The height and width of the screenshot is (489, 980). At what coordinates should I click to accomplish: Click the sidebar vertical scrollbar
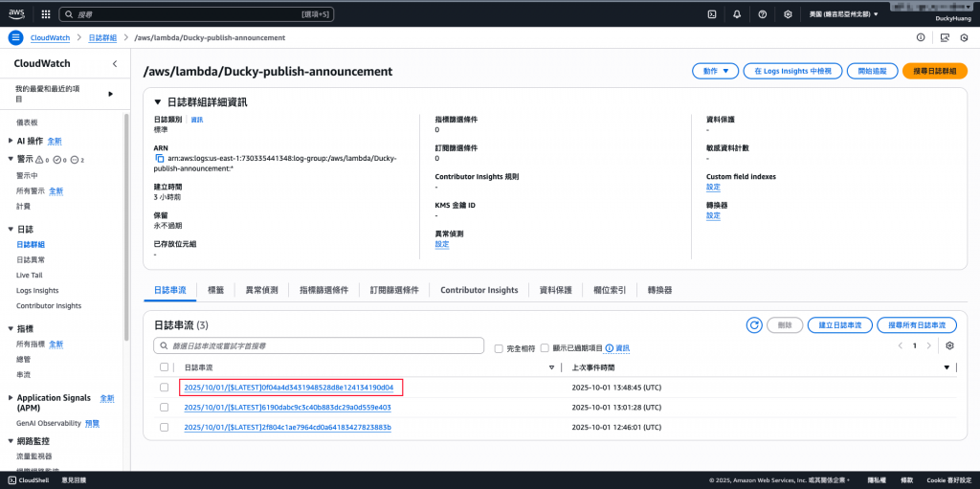tap(127, 227)
